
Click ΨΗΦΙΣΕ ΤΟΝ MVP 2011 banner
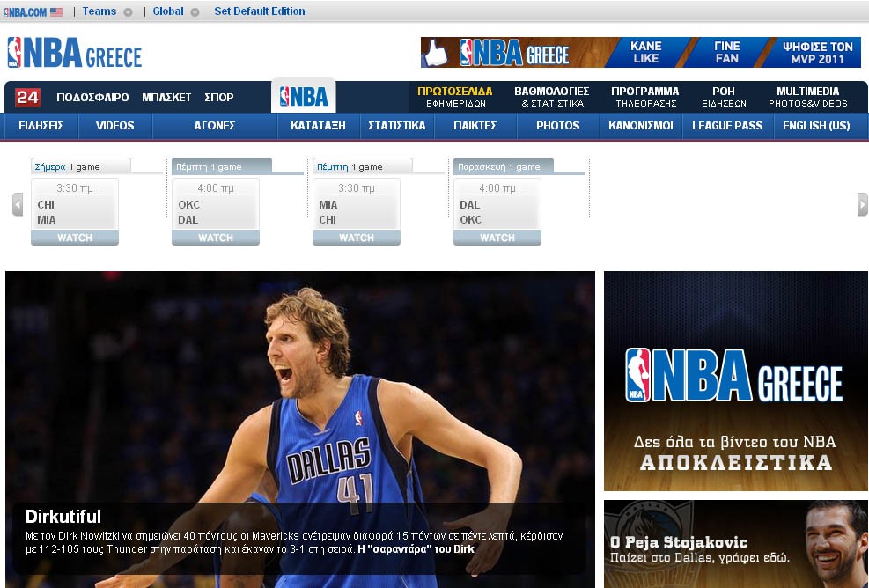tap(817, 53)
